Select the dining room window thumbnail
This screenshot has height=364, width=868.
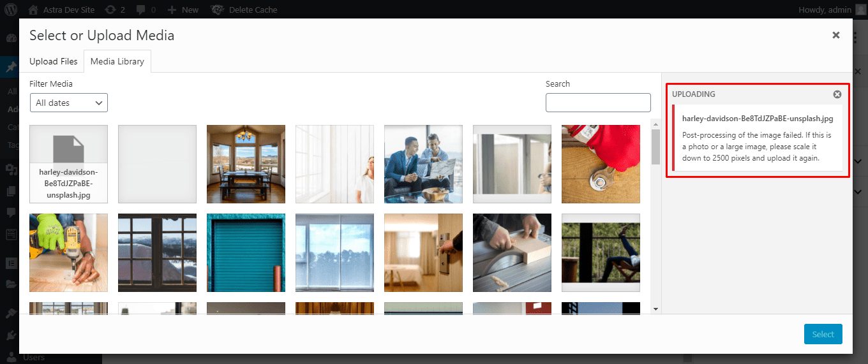coord(246,164)
